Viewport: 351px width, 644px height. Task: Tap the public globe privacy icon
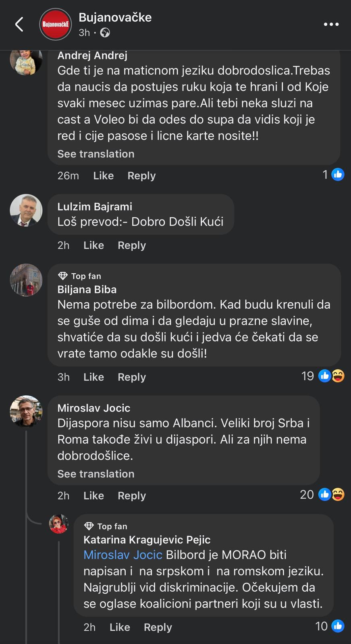(105, 33)
